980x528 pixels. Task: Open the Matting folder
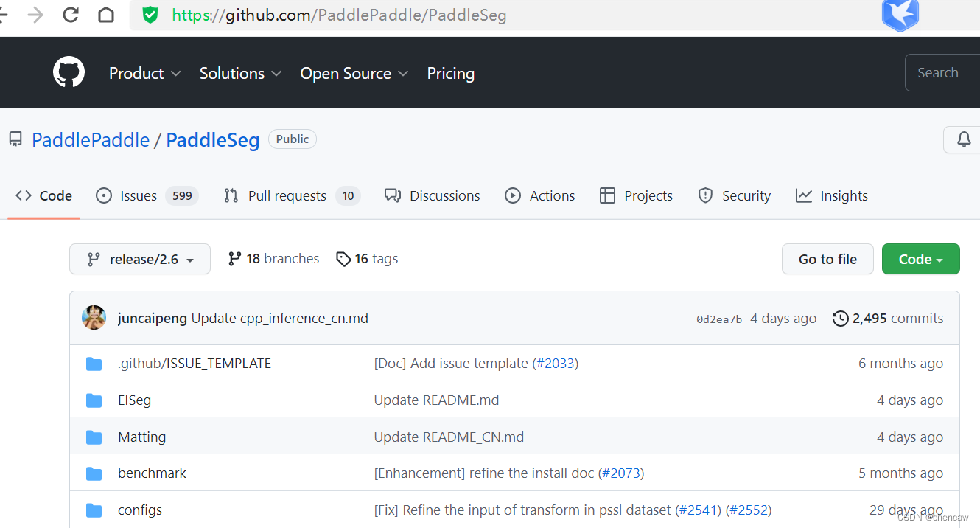pyautogui.click(x=142, y=437)
